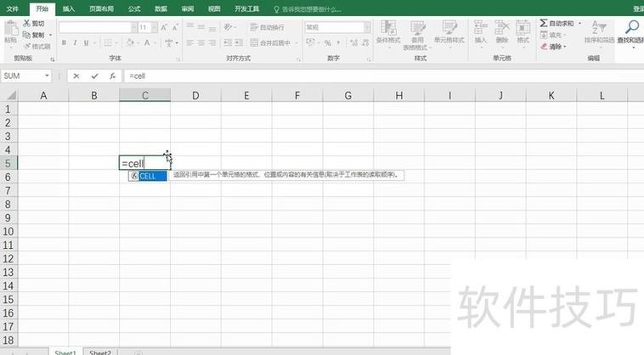Click the decrease font size icon
Image resolution: width=644 pixels, height=355 pixels.
(175, 27)
